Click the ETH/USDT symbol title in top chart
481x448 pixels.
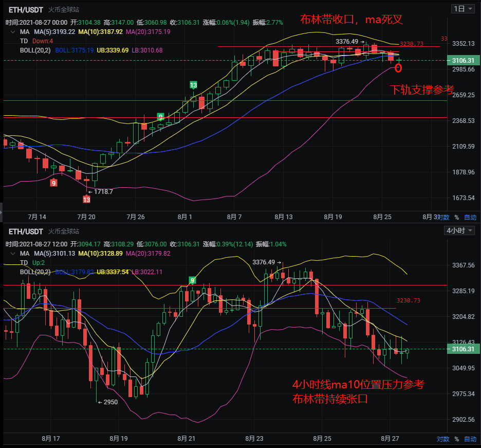click(x=26, y=9)
